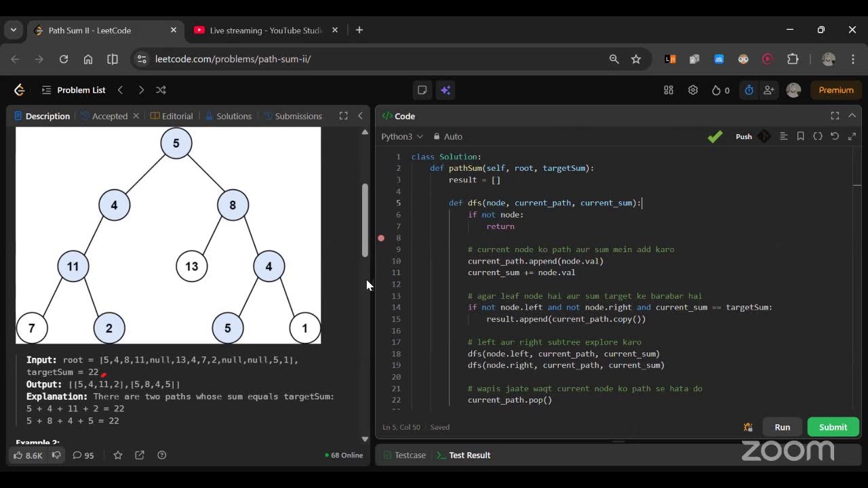
Task: Add the problem to favorites with the star
Action: pyautogui.click(x=118, y=455)
